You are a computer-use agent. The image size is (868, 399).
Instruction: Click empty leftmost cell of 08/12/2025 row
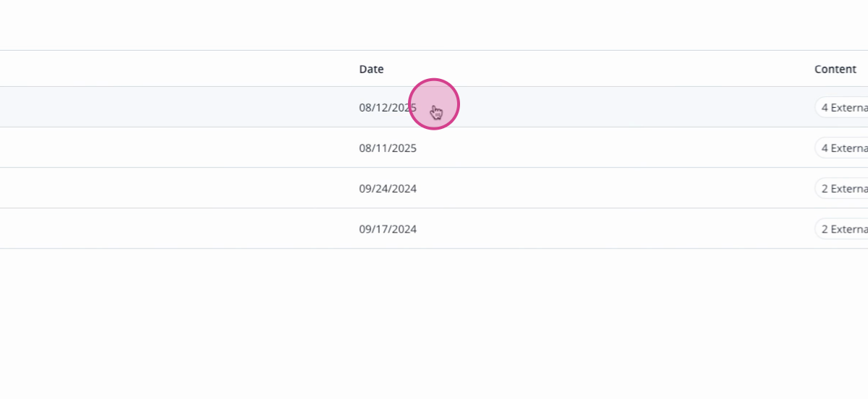click(x=174, y=107)
